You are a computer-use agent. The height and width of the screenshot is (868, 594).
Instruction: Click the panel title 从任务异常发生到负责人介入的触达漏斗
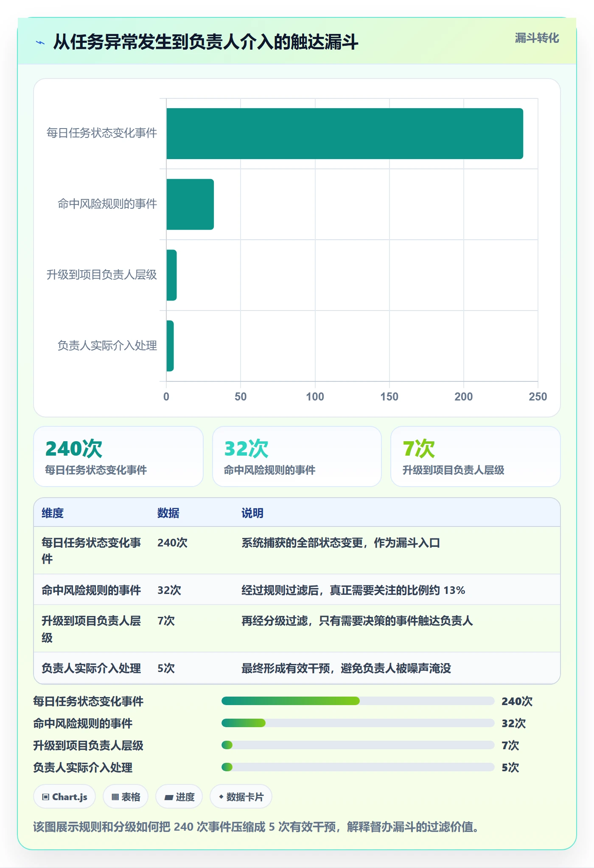pyautogui.click(x=206, y=42)
